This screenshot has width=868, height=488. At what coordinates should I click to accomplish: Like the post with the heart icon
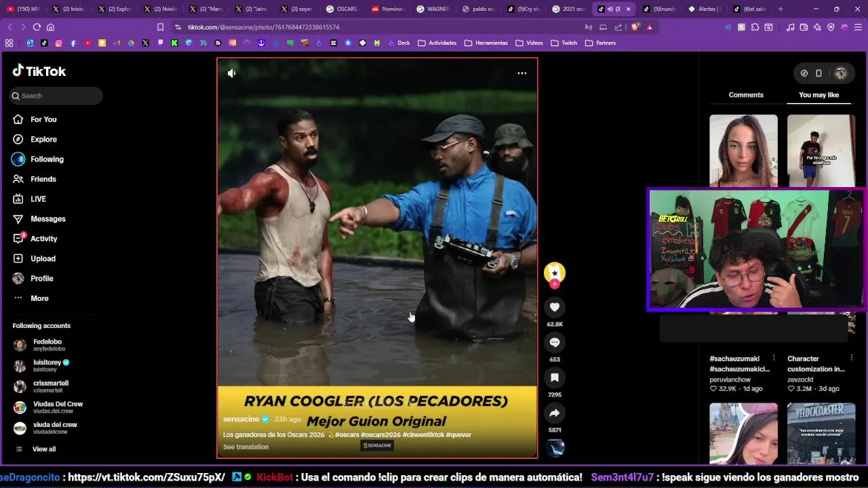[x=555, y=307]
